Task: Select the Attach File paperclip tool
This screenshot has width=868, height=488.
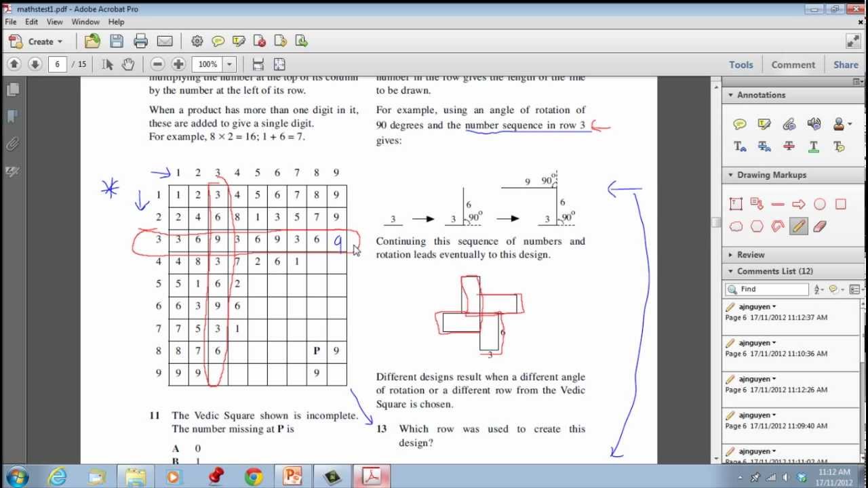Action: (x=789, y=124)
